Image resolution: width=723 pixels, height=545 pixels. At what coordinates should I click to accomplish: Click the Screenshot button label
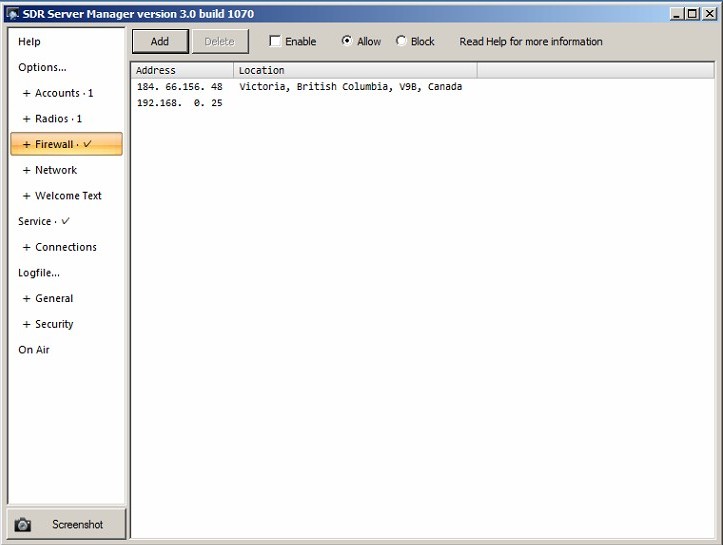click(77, 525)
